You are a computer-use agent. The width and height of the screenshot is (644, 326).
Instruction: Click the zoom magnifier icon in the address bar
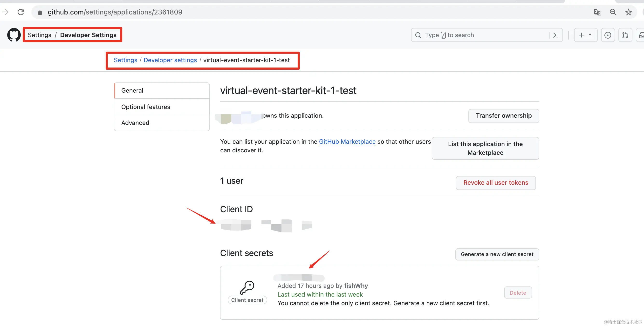click(x=613, y=12)
